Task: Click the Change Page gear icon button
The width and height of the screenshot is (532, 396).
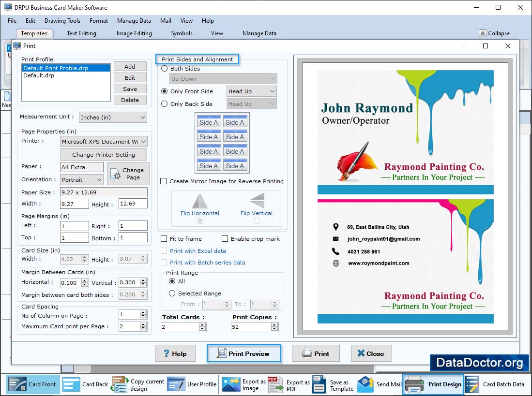Action: point(128,174)
